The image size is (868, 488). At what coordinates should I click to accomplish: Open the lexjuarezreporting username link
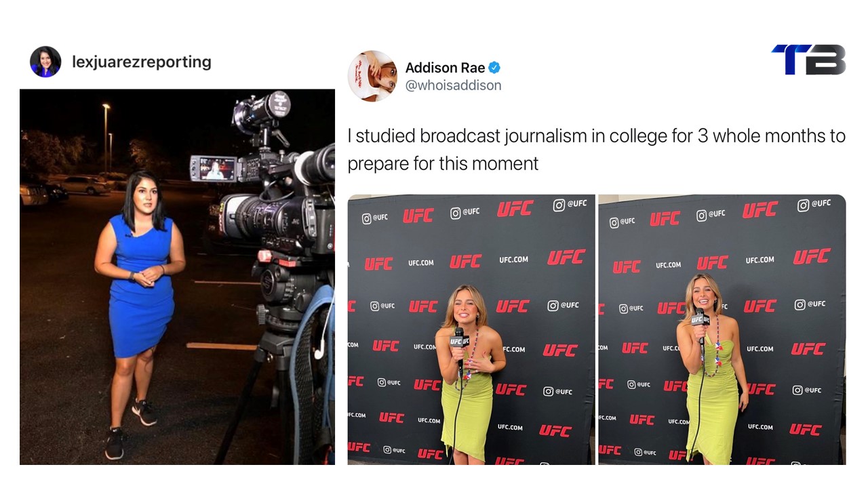point(142,62)
